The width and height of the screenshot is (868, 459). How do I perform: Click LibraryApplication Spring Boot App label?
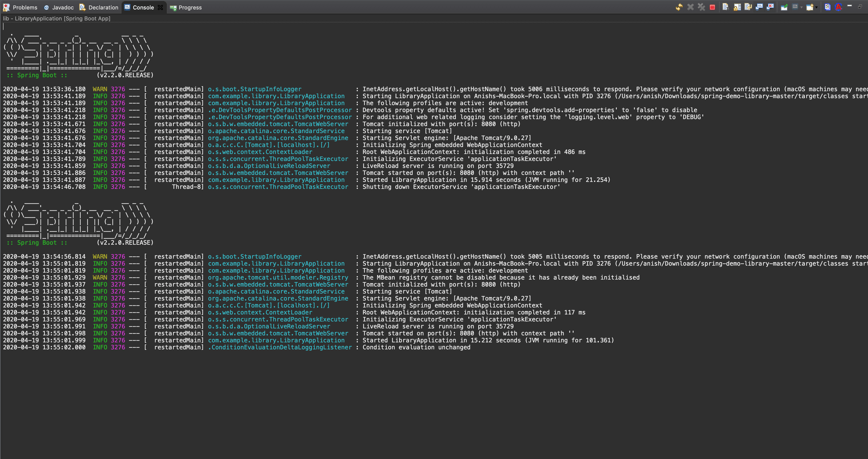(x=57, y=18)
